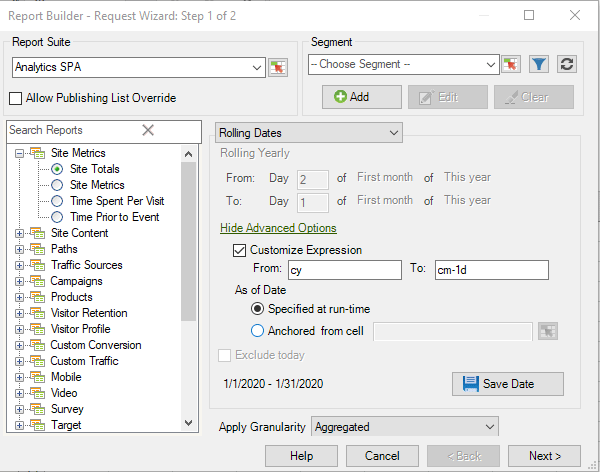This screenshot has height=472, width=600.
Task: Expand the Traffic Sources tree node
Action: [19, 266]
